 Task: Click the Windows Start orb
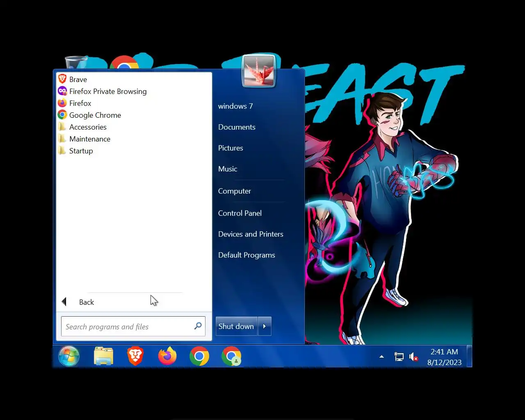[69, 356]
